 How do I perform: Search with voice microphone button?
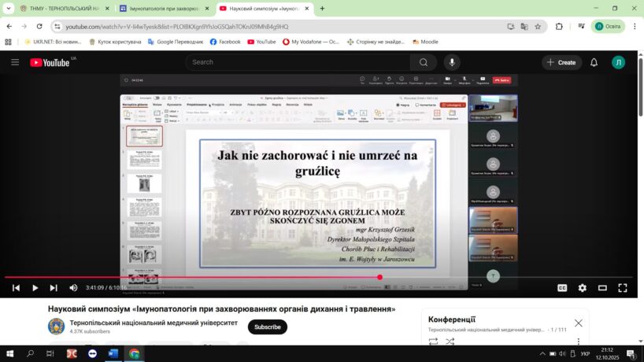(452, 62)
